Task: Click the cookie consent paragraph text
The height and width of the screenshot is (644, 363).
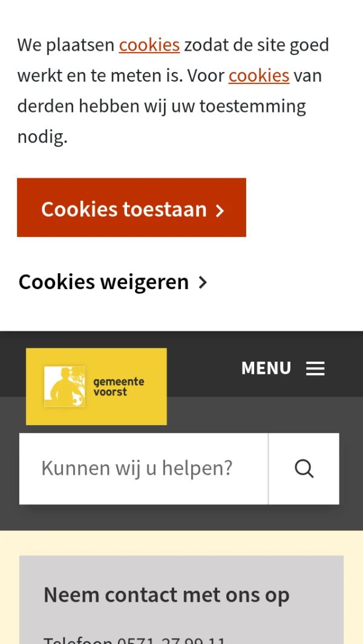Action: (x=173, y=91)
